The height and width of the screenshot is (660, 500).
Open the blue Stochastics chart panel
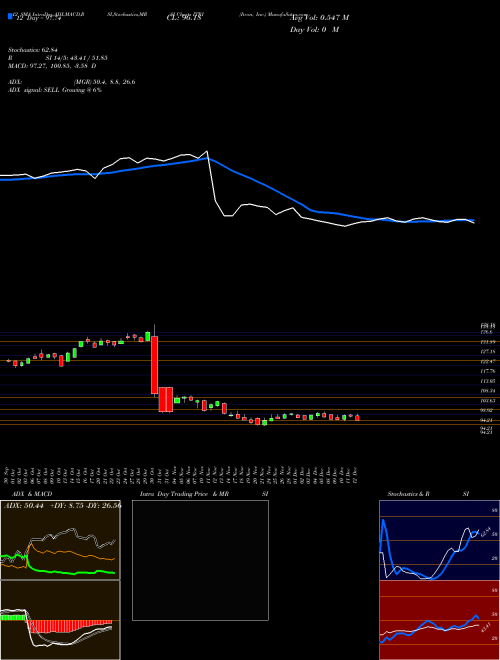439,540
